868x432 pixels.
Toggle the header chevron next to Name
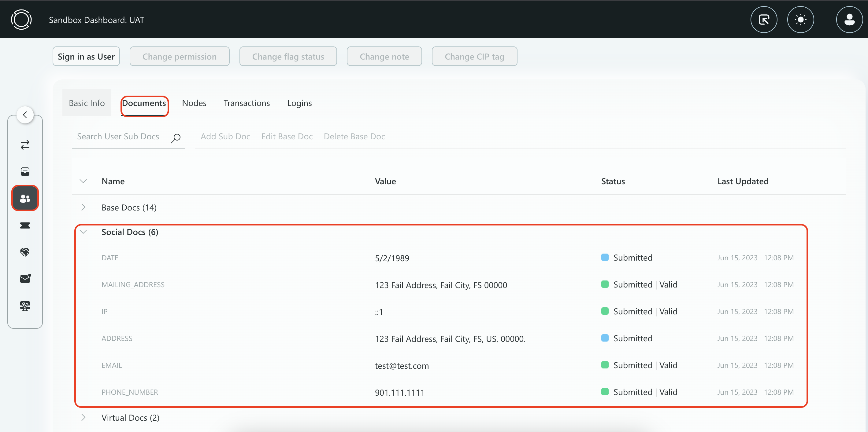pyautogui.click(x=83, y=181)
